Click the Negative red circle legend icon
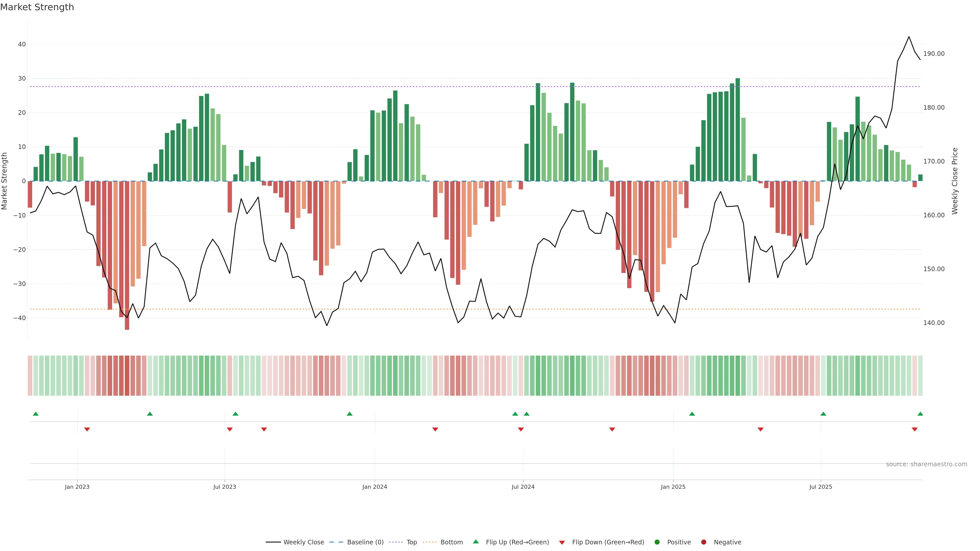Screen dimensions: 980x551 [x=703, y=542]
